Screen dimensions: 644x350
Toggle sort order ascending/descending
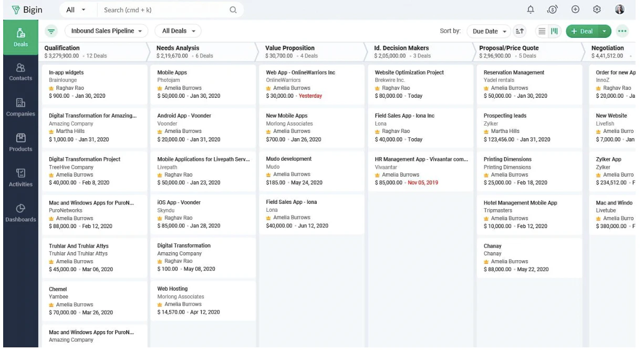pos(520,31)
